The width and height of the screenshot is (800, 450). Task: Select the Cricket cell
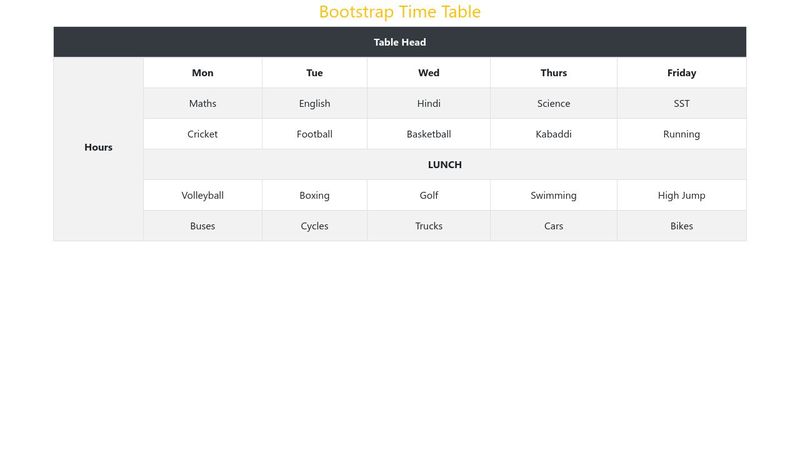[x=202, y=134]
